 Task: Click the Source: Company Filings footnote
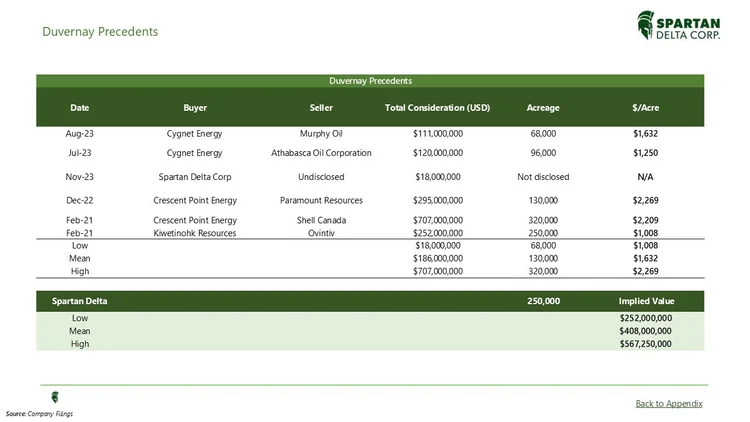coord(39,414)
